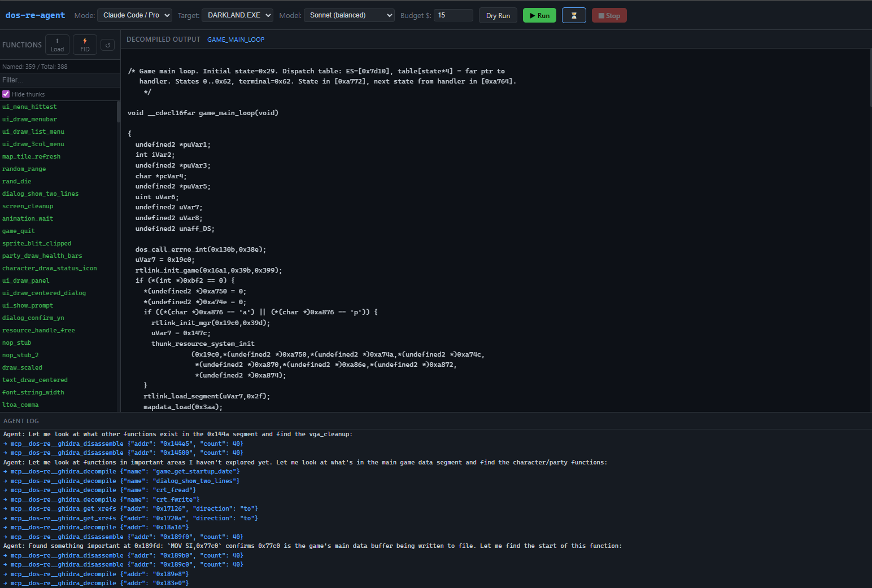The height and width of the screenshot is (588, 872).
Task: Click the Stop button
Action: [609, 15]
